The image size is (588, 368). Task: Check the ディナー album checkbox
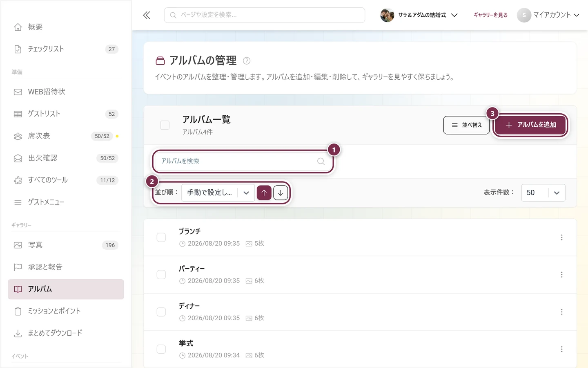161,312
